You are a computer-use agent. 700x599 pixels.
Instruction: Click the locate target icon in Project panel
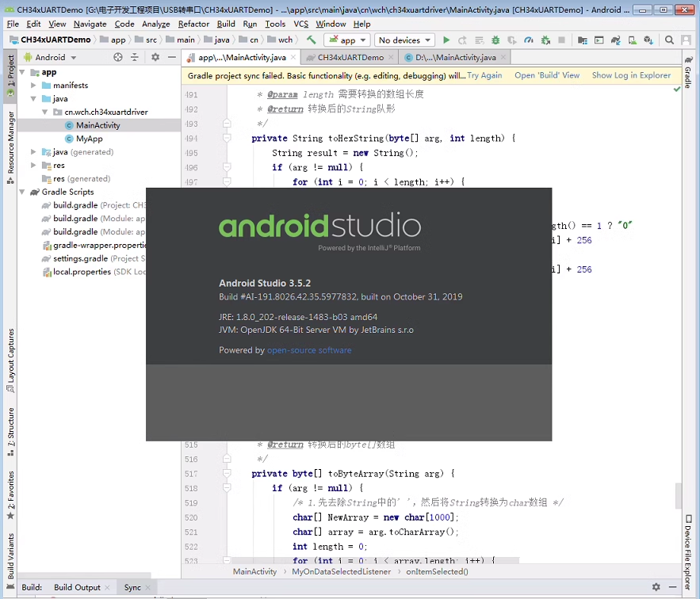coord(118,57)
